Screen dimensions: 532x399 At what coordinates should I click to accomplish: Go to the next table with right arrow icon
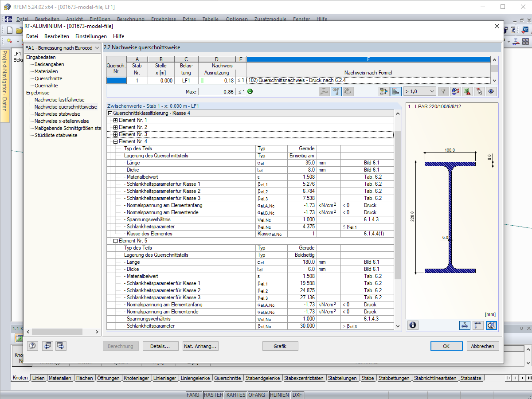[x=61, y=346]
